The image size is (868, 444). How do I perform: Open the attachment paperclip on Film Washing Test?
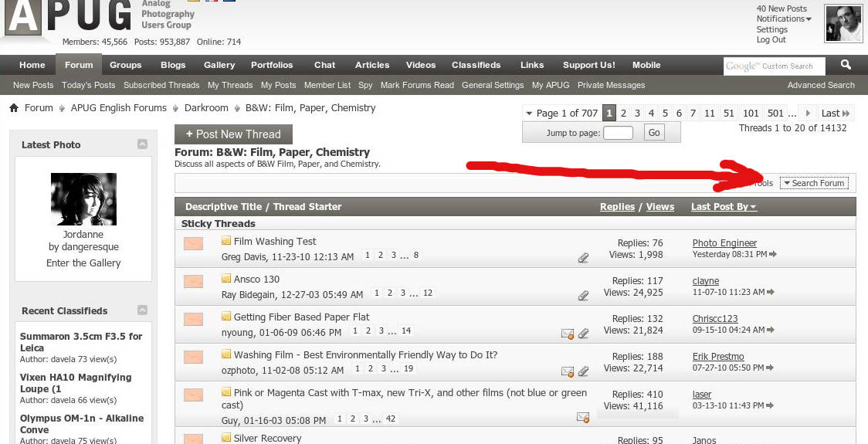pyautogui.click(x=583, y=258)
